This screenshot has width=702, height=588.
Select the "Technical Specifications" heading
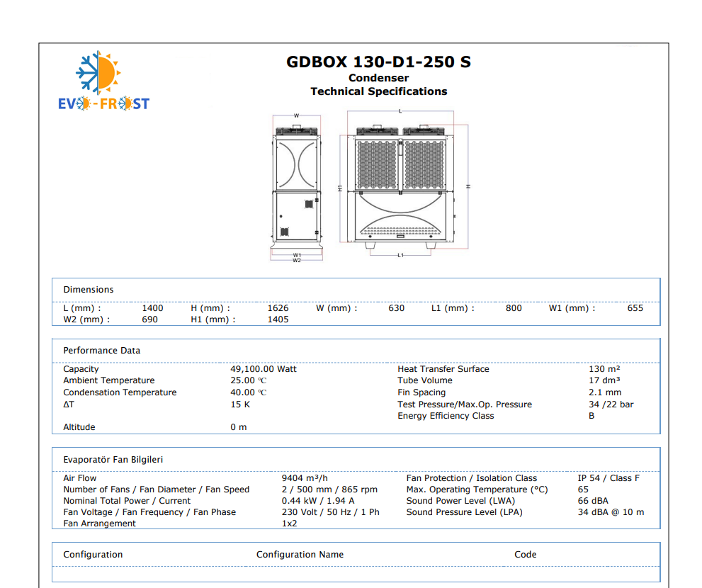click(x=379, y=91)
